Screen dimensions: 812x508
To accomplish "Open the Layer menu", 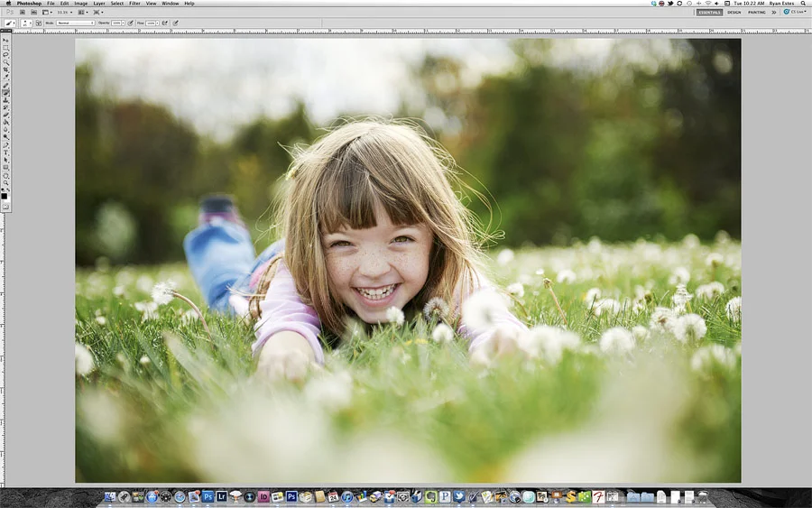I will pyautogui.click(x=99, y=3).
